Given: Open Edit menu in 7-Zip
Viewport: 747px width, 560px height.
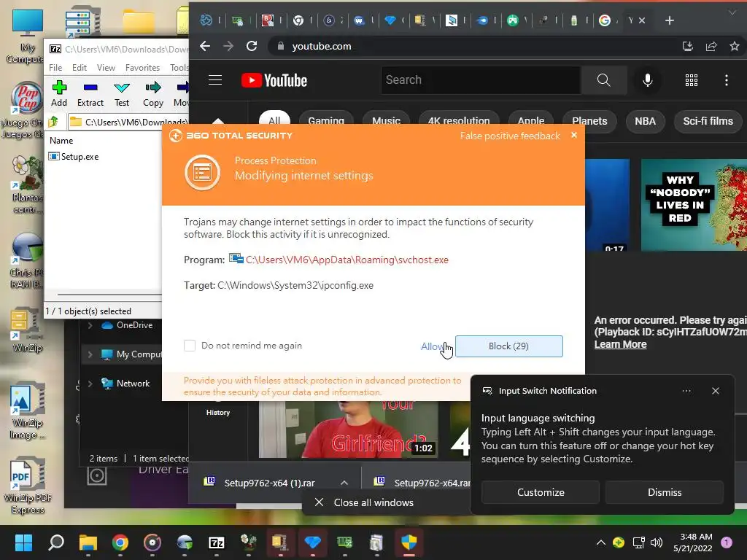Looking at the screenshot, I should tap(79, 68).
